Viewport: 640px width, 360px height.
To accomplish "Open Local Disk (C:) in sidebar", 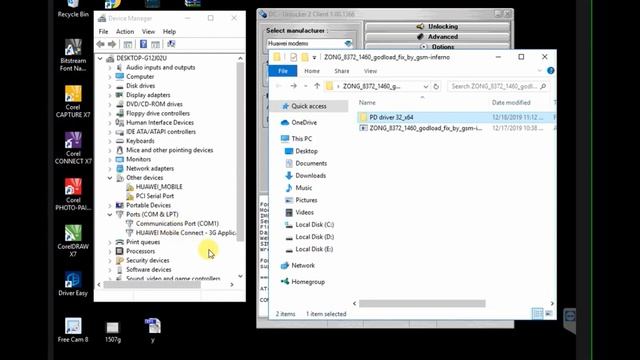I will point(315,224).
